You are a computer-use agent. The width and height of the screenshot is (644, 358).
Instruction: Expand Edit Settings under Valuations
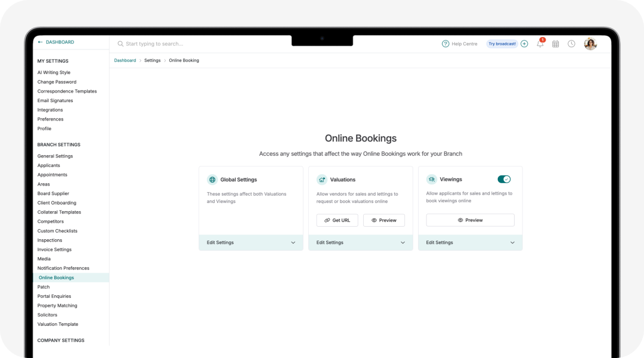pyautogui.click(x=361, y=242)
